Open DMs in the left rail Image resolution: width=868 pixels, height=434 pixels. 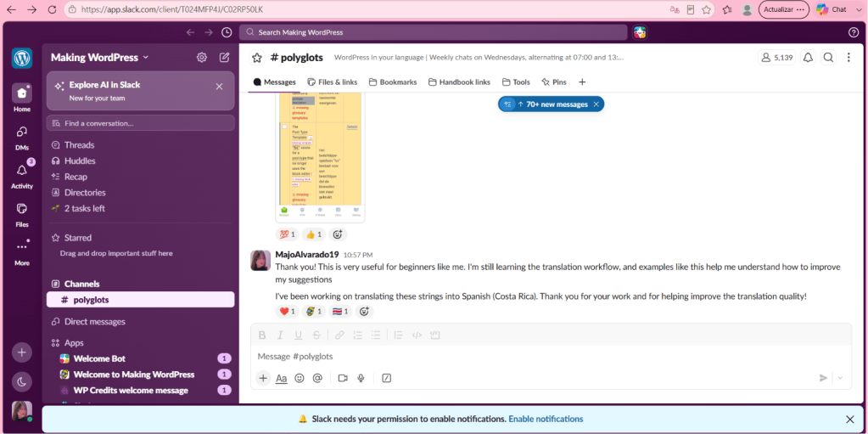pyautogui.click(x=22, y=137)
